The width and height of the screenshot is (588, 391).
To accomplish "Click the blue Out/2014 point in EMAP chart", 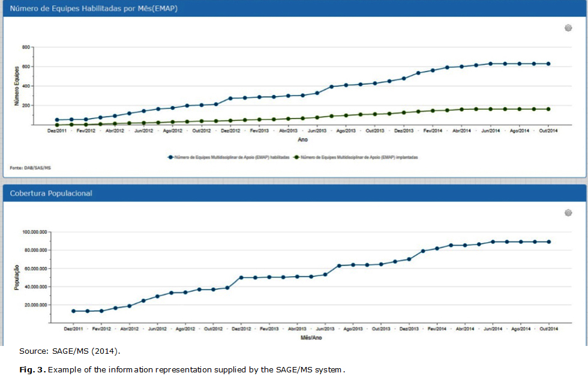I will [x=548, y=64].
